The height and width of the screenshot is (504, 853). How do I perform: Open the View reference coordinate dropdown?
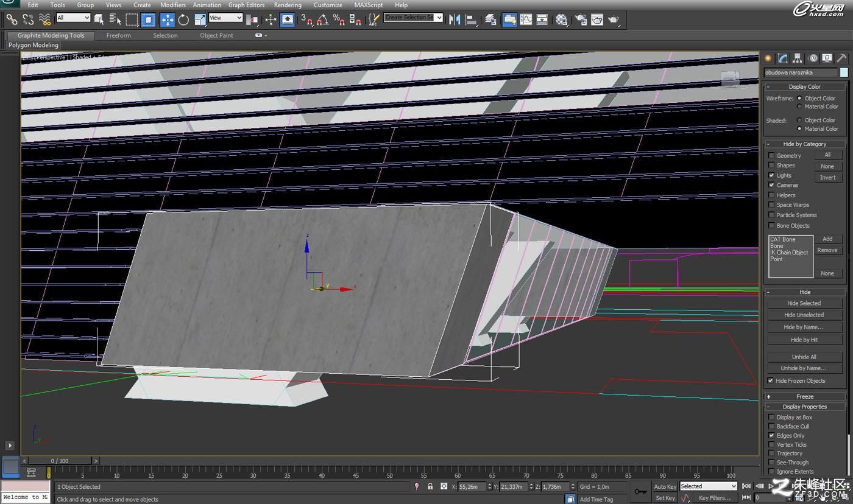tap(225, 18)
